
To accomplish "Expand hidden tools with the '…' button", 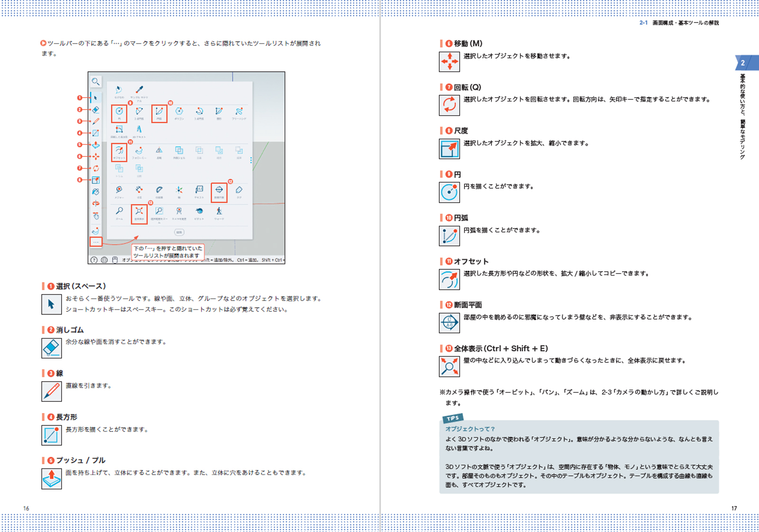I will coord(96,242).
